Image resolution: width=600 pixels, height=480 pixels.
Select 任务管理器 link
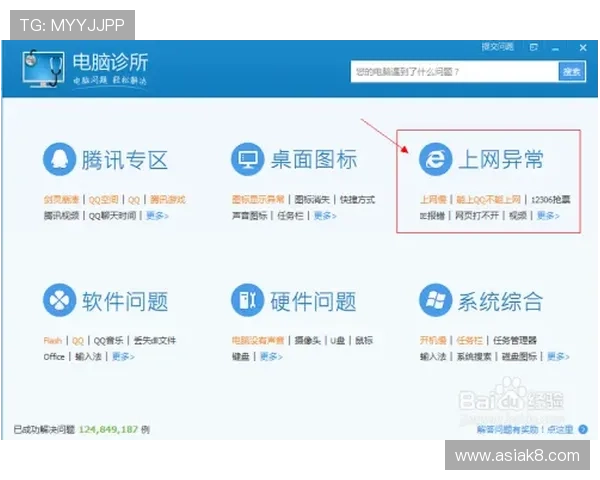515,340
